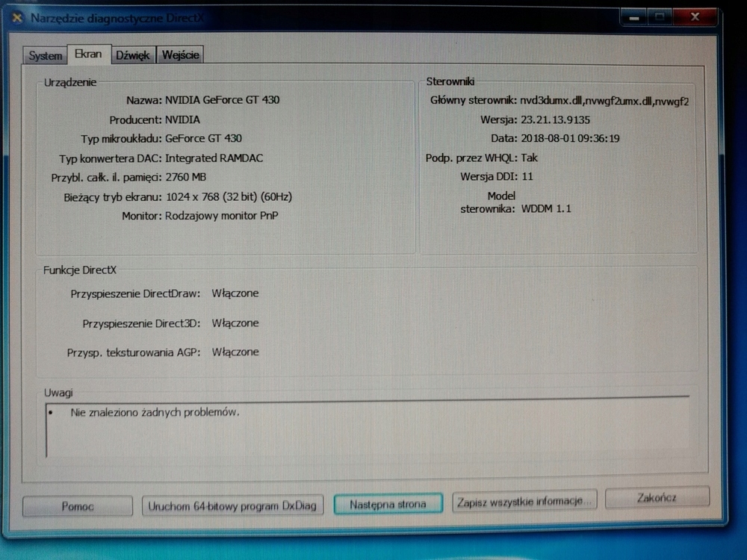Click the window title Narzędzie diagnostyczne DirectX
747x560 pixels.
tap(117, 18)
